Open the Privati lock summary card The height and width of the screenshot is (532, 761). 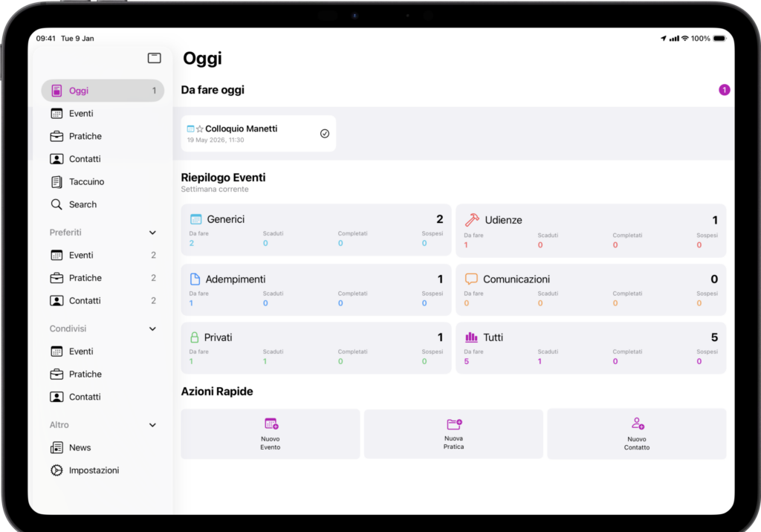tap(316, 348)
